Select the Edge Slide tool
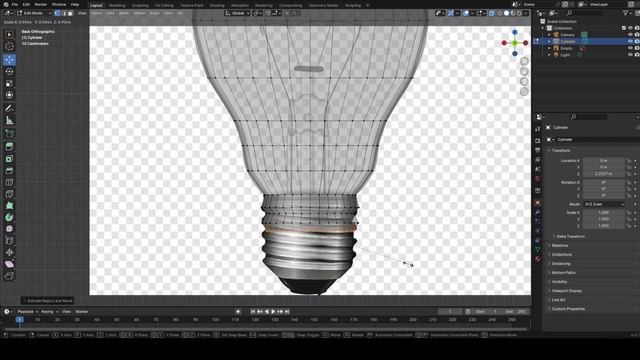The image size is (640, 360). [9, 241]
